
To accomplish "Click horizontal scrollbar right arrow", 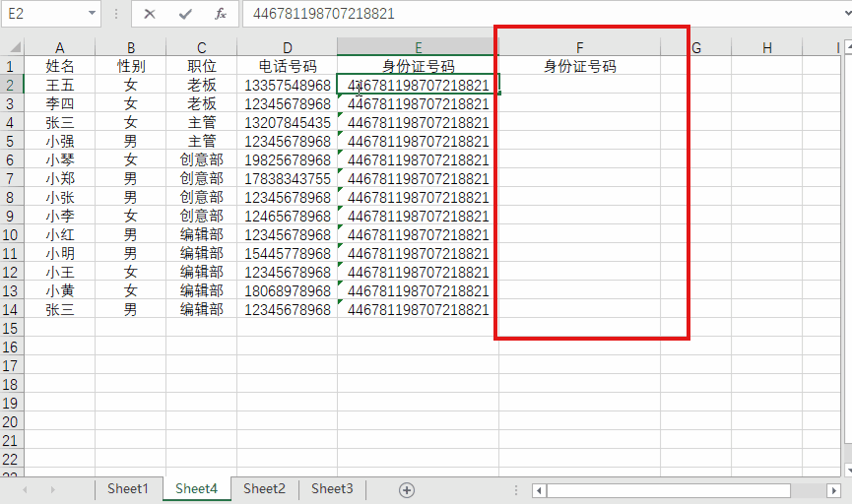I will [834, 490].
